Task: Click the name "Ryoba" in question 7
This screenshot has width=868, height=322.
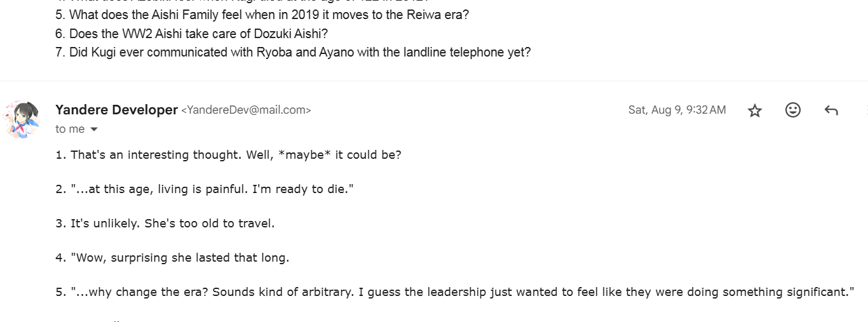Action: [x=274, y=53]
